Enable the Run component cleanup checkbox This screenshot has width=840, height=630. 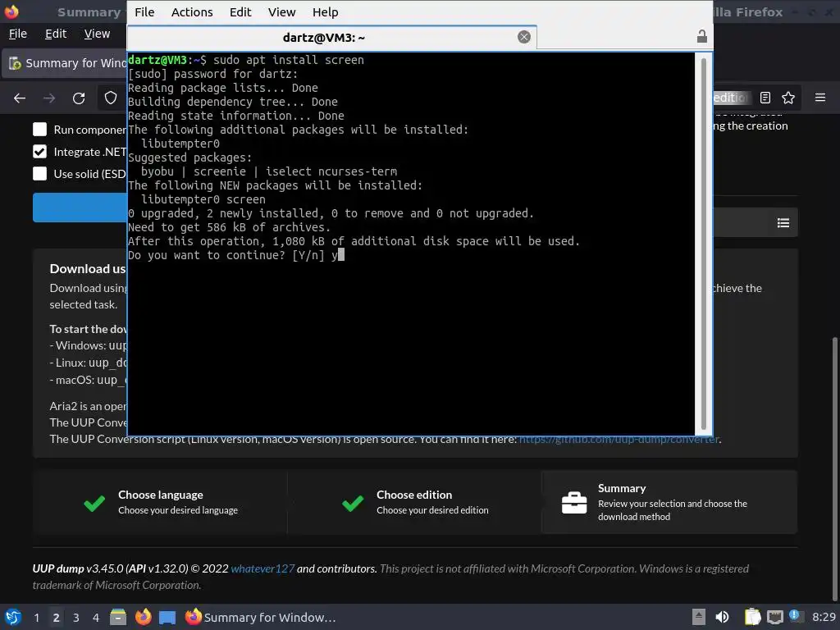coord(39,130)
